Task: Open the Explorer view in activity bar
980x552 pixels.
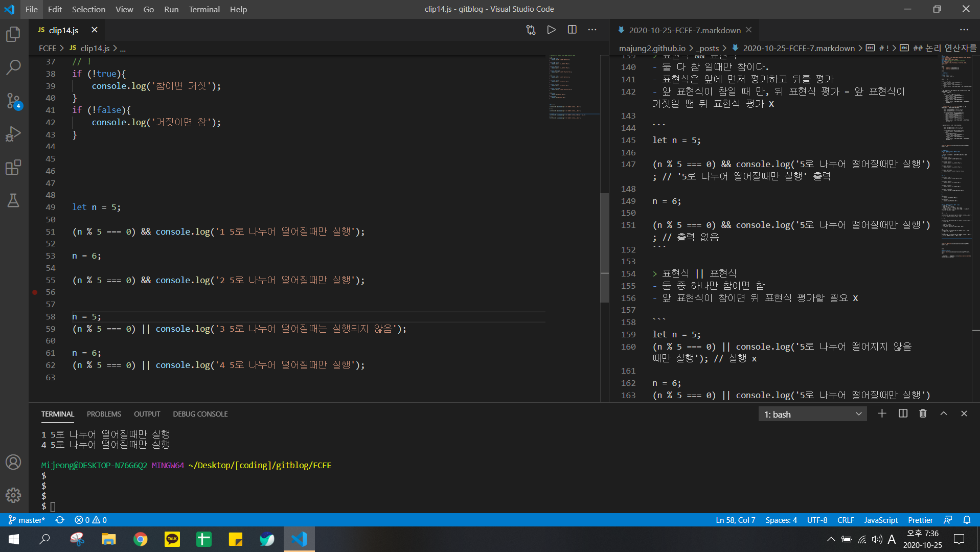Action: (14, 34)
